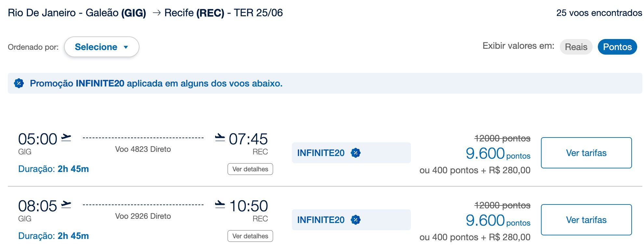Switch price display to Reais
Viewport: 644px width, 250px height.
click(576, 47)
